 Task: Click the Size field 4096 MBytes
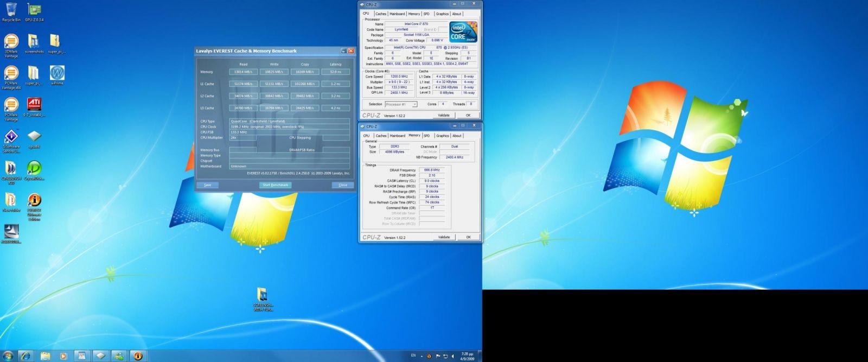[394, 152]
